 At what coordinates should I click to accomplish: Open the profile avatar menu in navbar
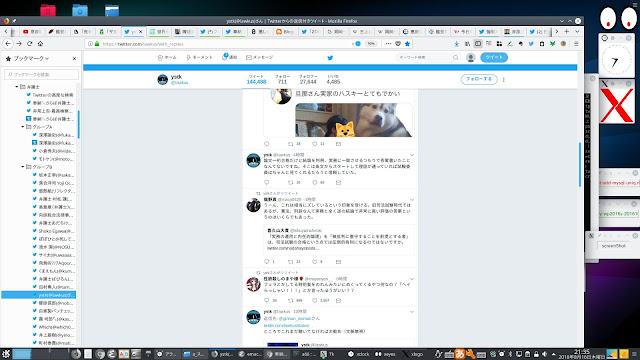point(471,58)
